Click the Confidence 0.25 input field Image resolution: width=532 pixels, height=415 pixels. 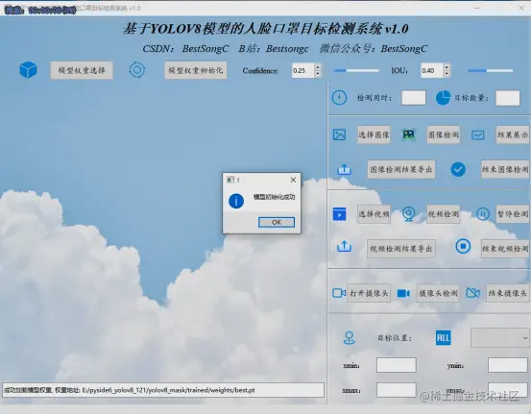click(303, 70)
